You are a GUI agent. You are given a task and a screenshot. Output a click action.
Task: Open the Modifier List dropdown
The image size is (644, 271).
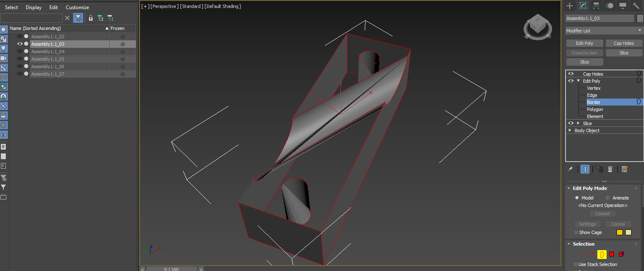coord(604,31)
